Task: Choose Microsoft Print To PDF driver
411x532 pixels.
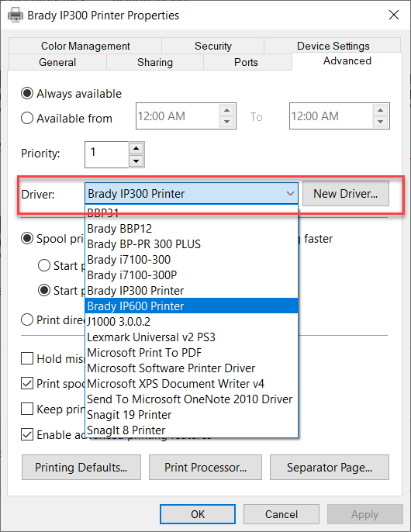Action: tap(192, 353)
